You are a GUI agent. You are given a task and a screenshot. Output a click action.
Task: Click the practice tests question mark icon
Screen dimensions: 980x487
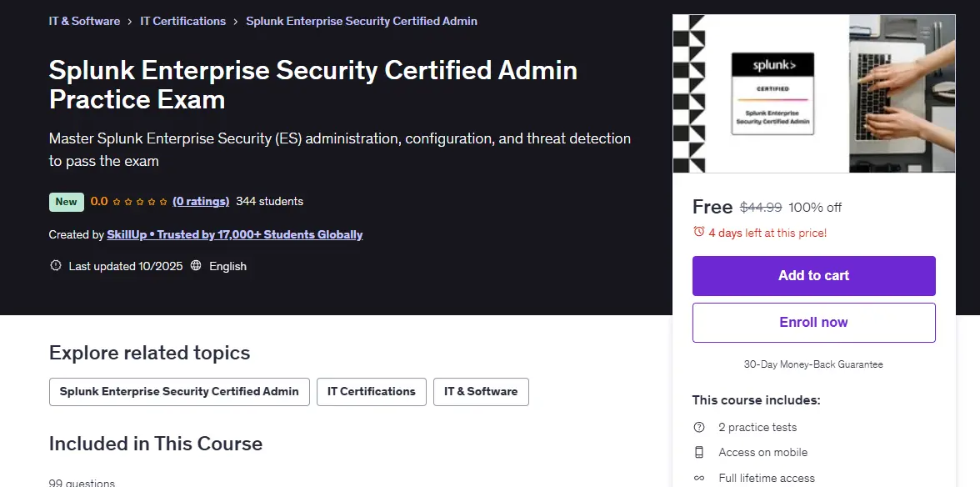(698, 427)
